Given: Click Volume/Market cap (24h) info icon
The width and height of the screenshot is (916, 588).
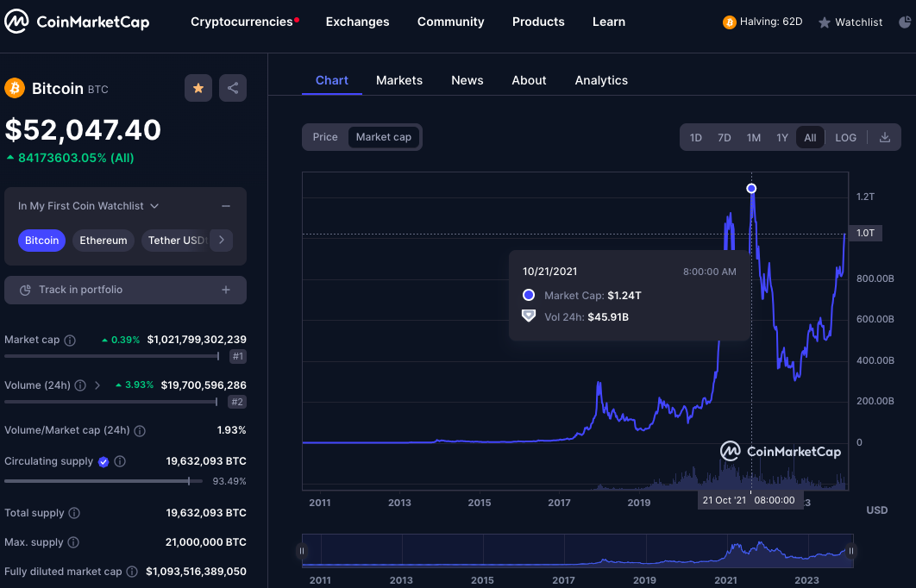Looking at the screenshot, I should pos(140,431).
